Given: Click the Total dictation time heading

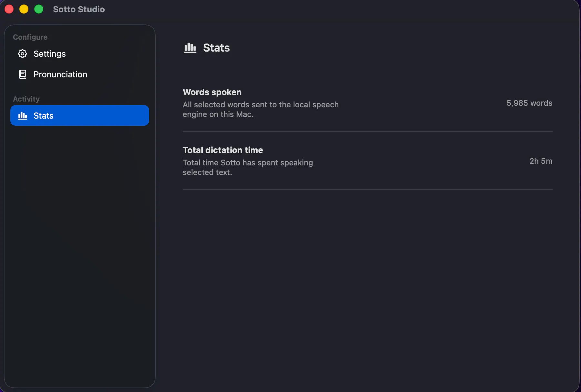Looking at the screenshot, I should (x=223, y=150).
